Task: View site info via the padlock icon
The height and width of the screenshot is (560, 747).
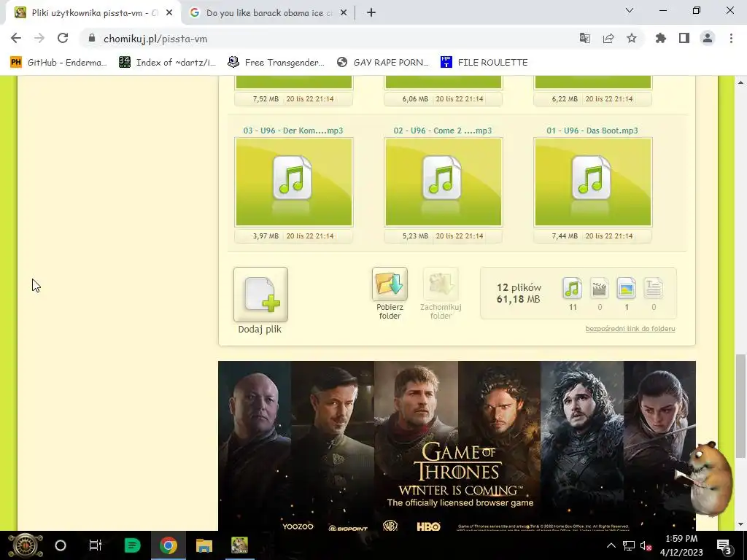Action: pyautogui.click(x=92, y=39)
